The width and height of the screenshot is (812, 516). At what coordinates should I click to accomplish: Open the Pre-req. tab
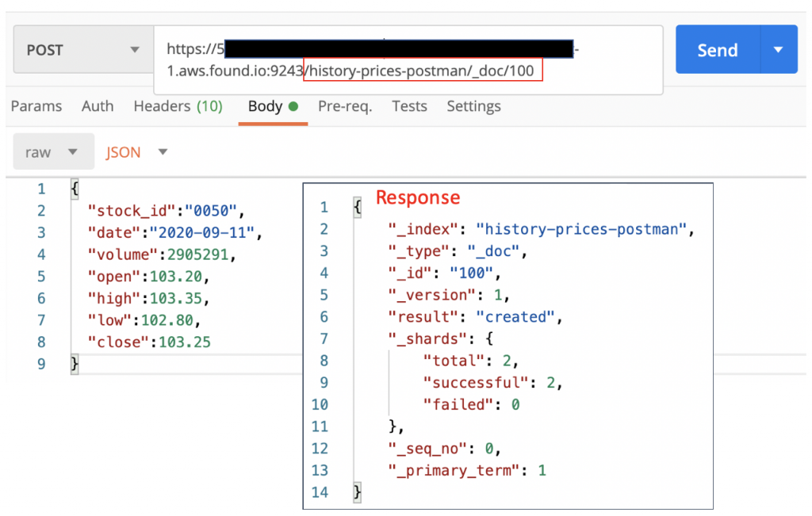345,106
